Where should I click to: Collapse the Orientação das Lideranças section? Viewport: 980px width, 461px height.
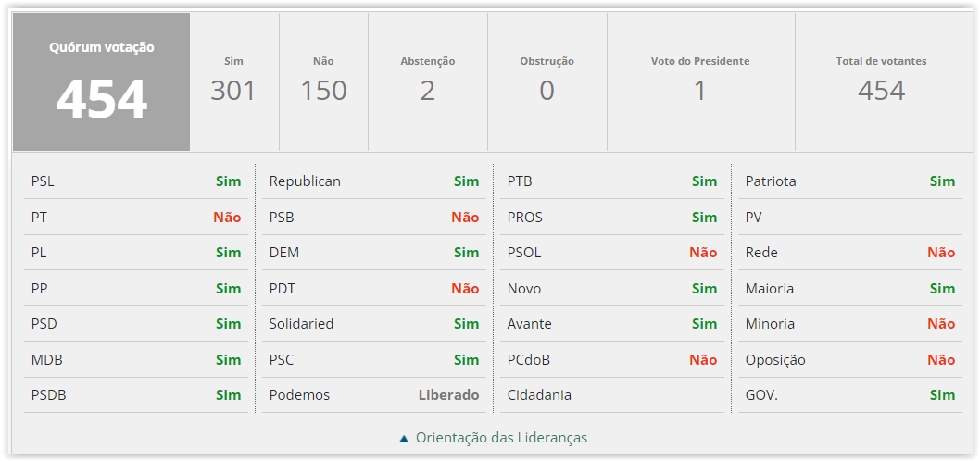501,438
